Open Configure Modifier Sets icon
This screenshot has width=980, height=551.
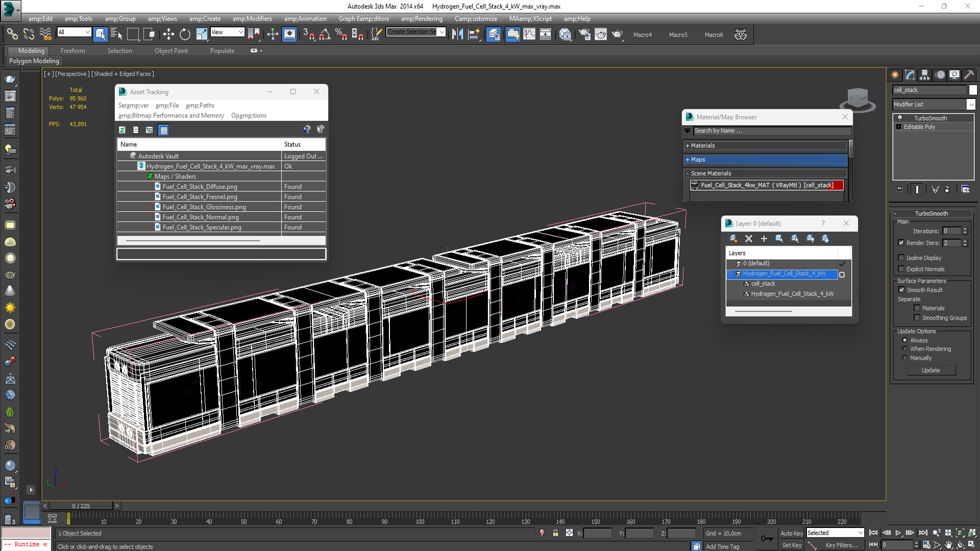coord(966,189)
